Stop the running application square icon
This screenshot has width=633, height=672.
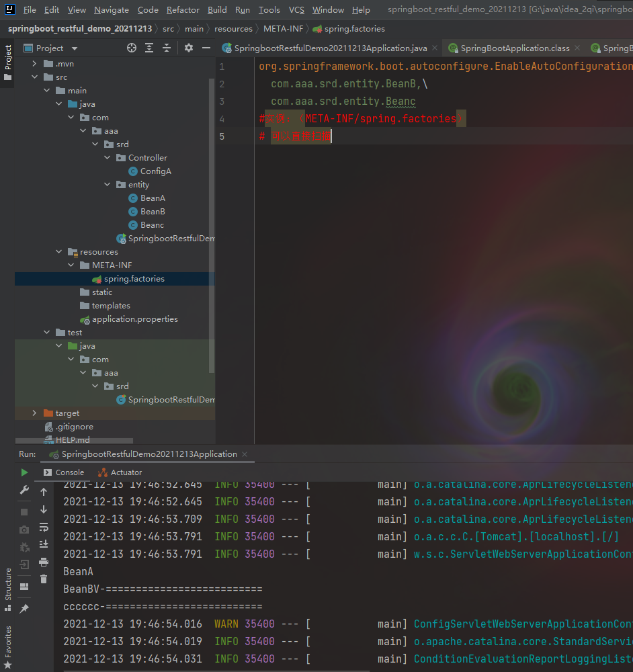point(24,512)
